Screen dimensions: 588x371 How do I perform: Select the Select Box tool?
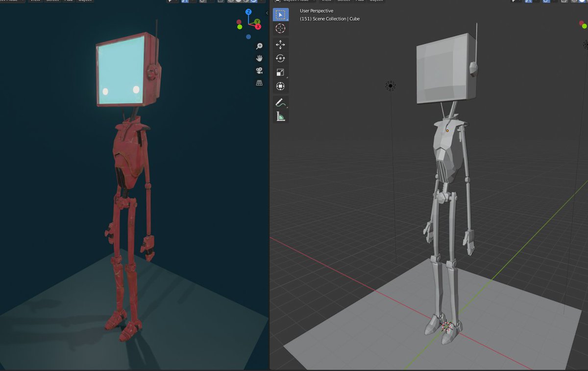click(x=280, y=15)
